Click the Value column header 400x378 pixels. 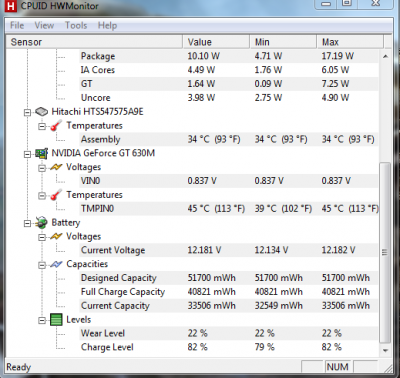click(x=216, y=42)
